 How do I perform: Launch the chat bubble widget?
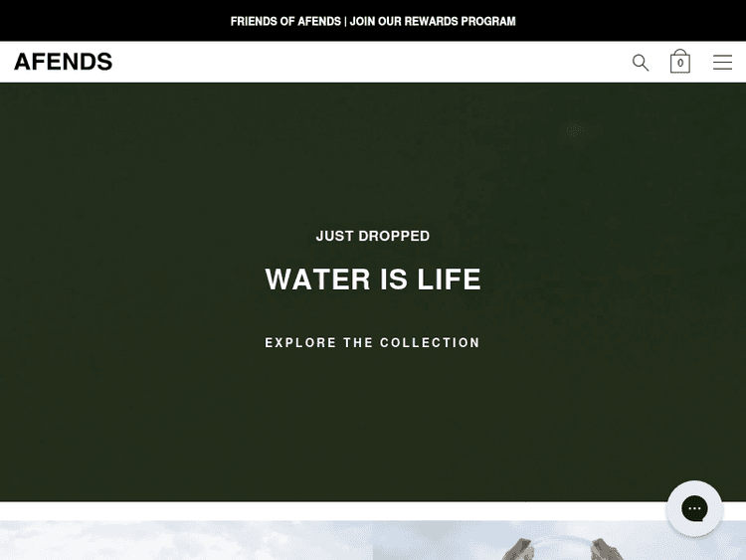coord(694,508)
